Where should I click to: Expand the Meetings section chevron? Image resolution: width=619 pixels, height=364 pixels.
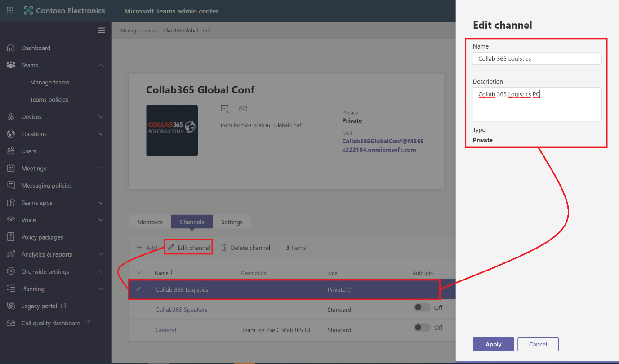pyautogui.click(x=101, y=168)
